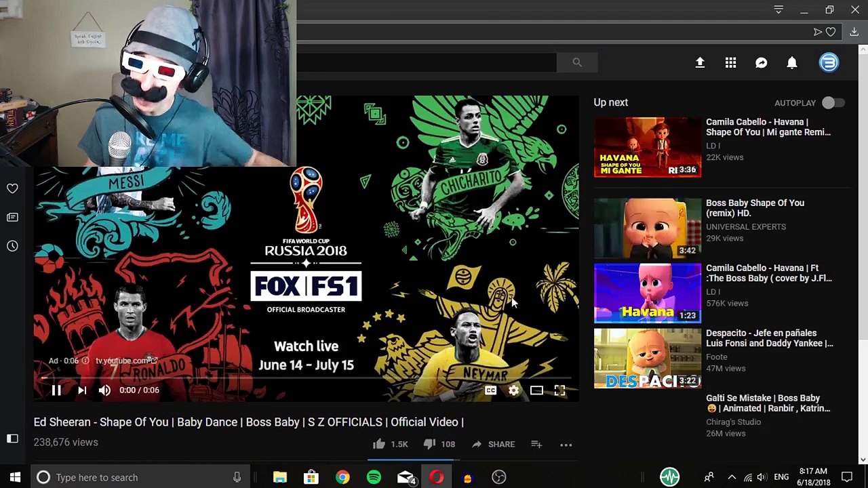Open 'Camila Cabello - Havana | Ft The Boss Baby' title

[x=769, y=273]
